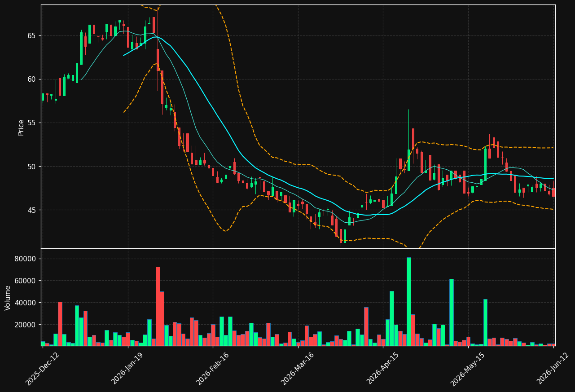
Task: Click the 2026-Feb-16 date label
Action: click(213, 369)
